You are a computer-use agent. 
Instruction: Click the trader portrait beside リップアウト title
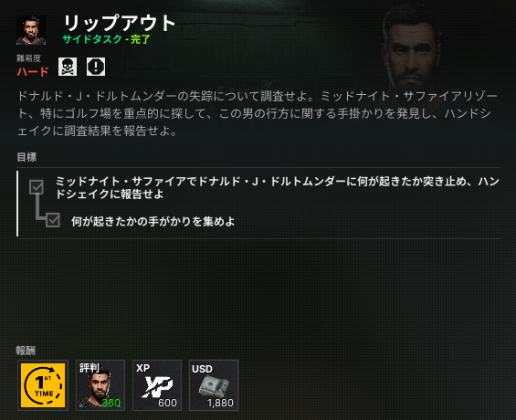(x=31, y=30)
